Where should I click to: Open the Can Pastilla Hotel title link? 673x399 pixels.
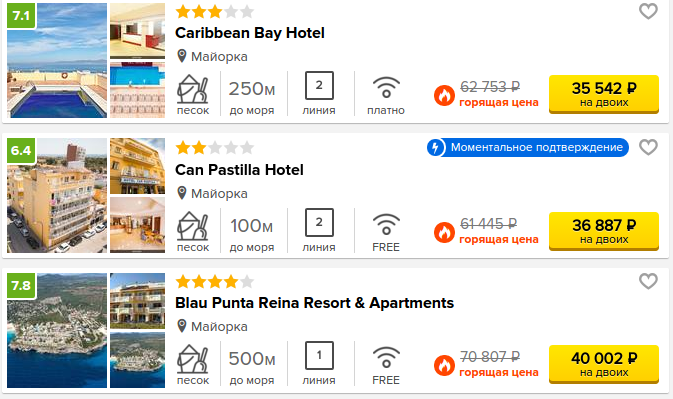click(x=239, y=170)
